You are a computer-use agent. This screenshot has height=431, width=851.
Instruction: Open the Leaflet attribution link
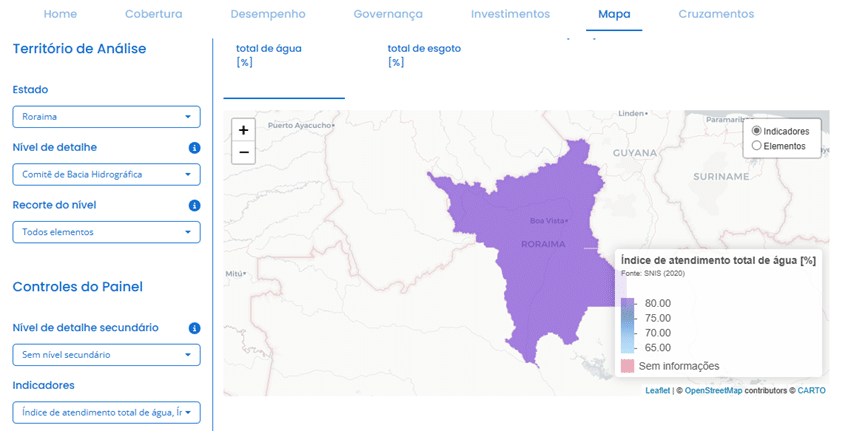(x=657, y=390)
